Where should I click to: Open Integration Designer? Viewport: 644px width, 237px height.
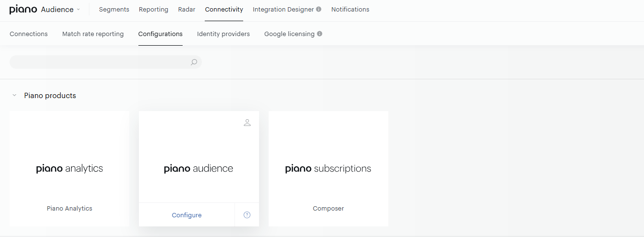click(283, 10)
